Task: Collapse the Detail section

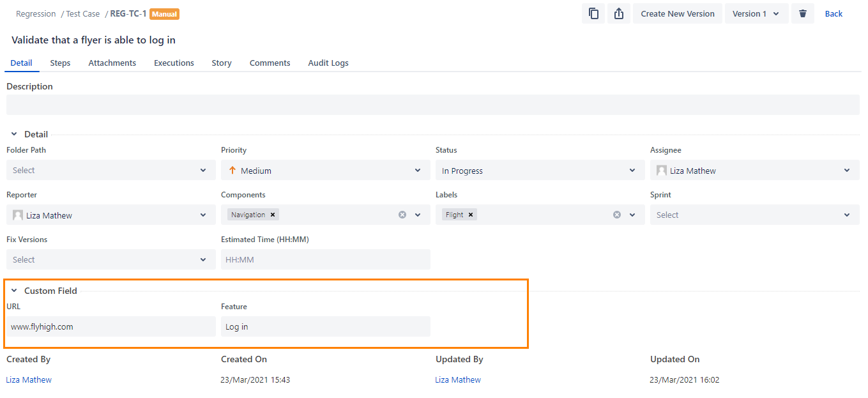Action: click(14, 134)
